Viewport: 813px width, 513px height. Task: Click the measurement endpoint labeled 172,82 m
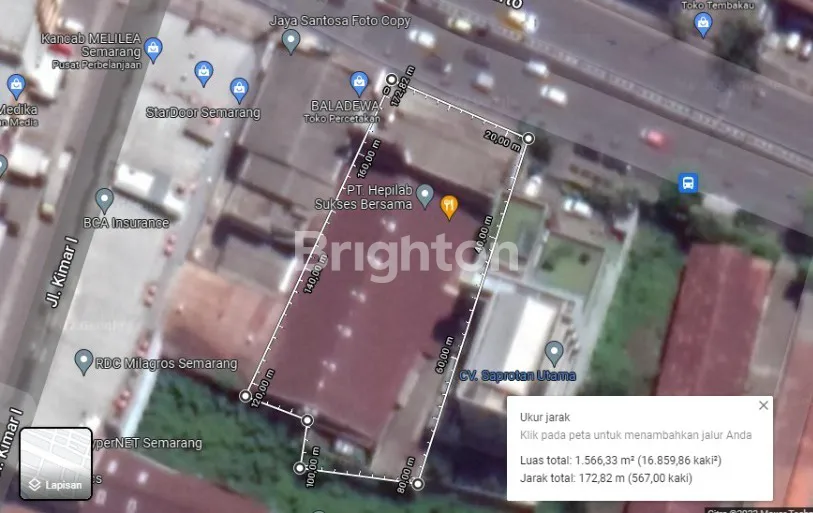(392, 78)
